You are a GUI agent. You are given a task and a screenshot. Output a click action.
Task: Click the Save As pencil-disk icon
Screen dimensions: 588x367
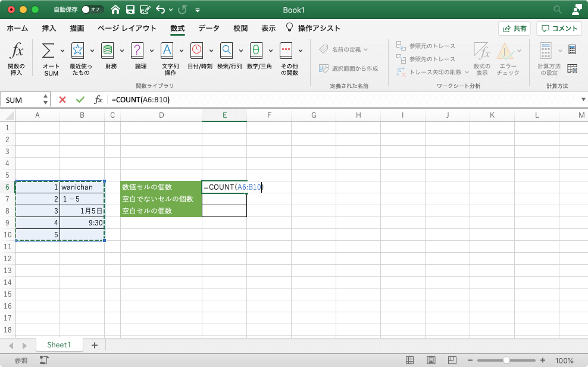pos(145,10)
